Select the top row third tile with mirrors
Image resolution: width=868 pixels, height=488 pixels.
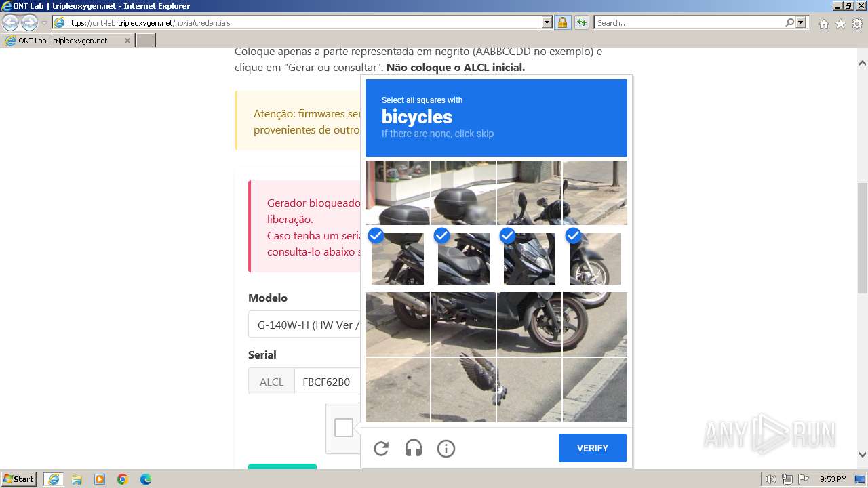point(529,192)
